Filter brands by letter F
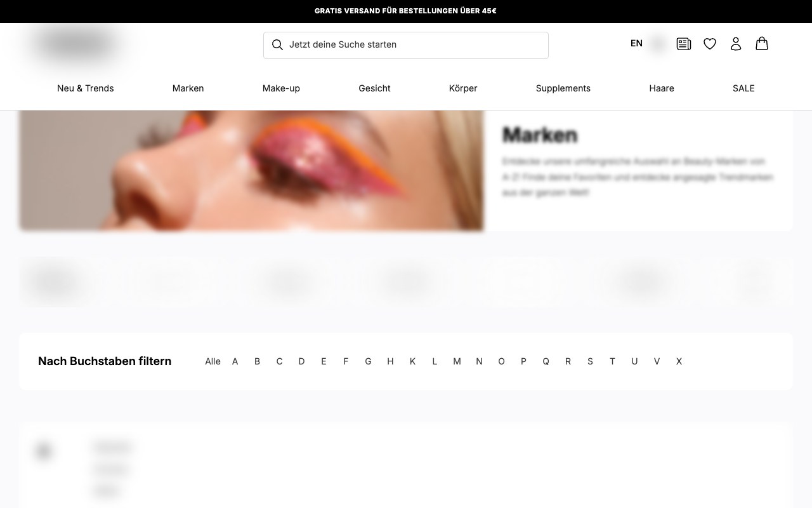 346,361
